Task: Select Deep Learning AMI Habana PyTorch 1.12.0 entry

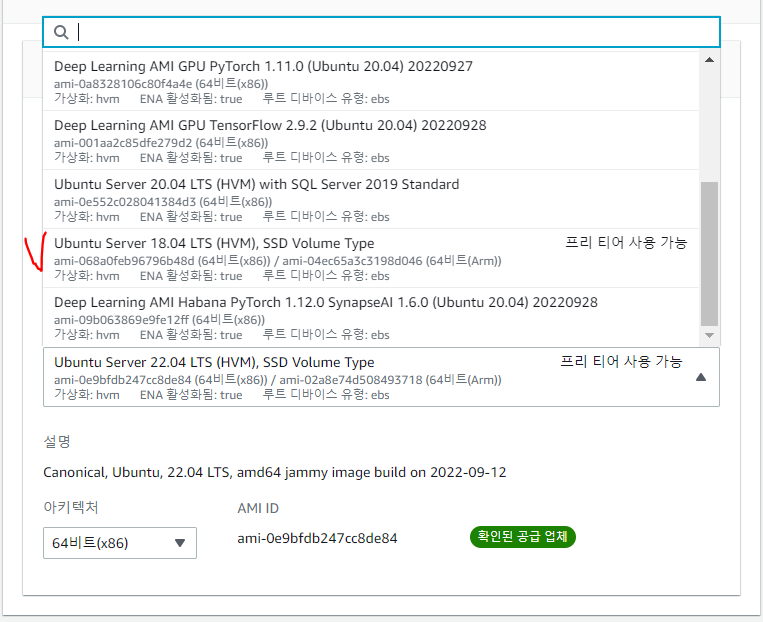Action: tap(371, 317)
